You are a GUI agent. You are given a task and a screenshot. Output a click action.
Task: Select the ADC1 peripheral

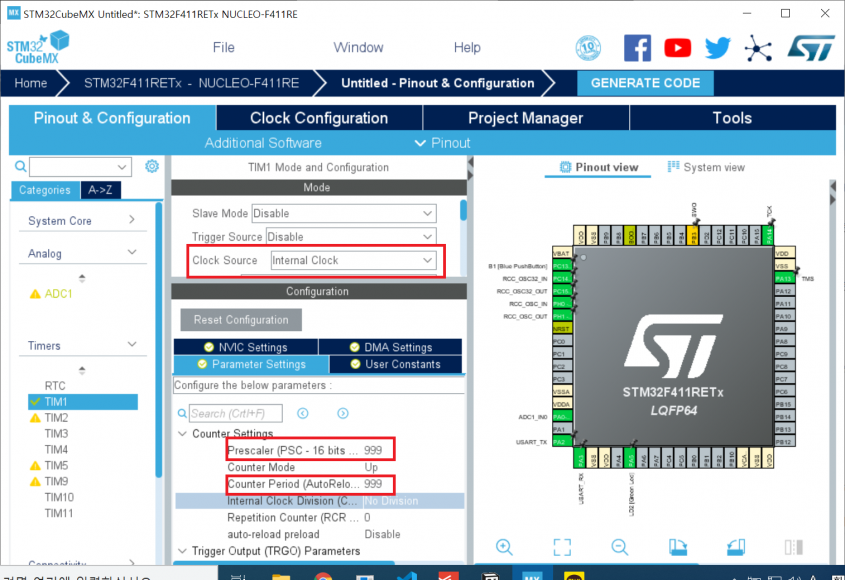[x=58, y=294]
